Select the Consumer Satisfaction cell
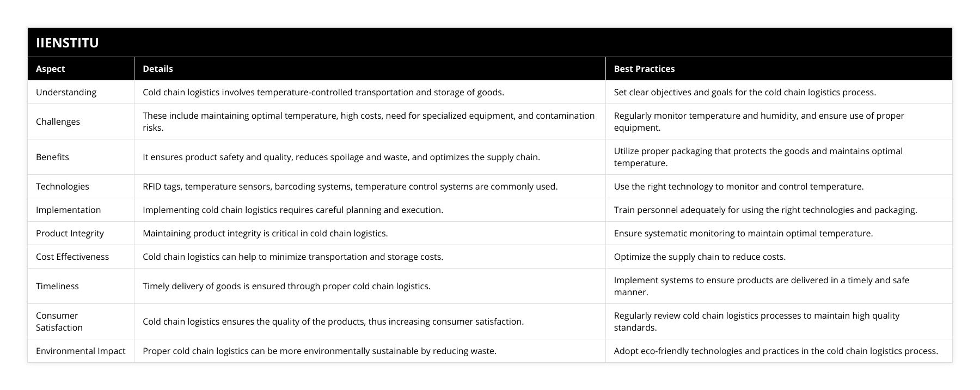This screenshot has width=980, height=390. click(59, 321)
